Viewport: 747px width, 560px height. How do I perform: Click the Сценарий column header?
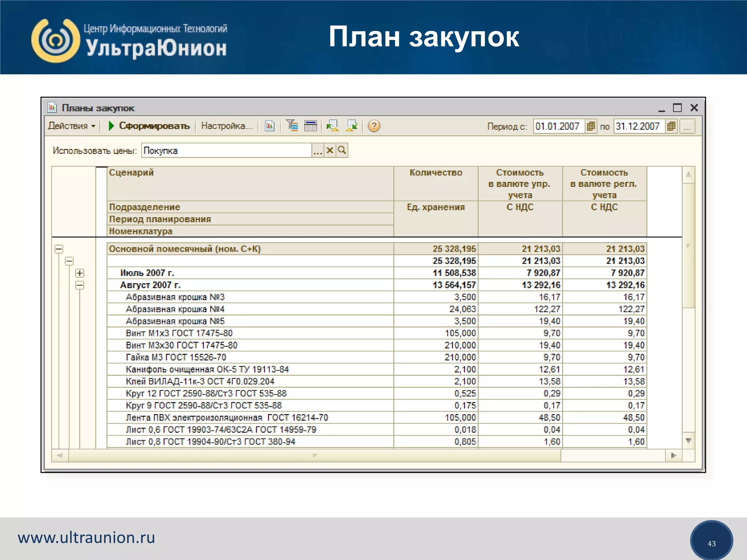point(250,183)
